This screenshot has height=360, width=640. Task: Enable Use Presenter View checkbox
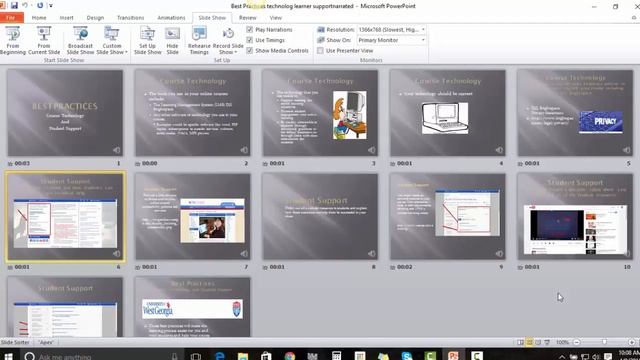[x=320, y=51]
